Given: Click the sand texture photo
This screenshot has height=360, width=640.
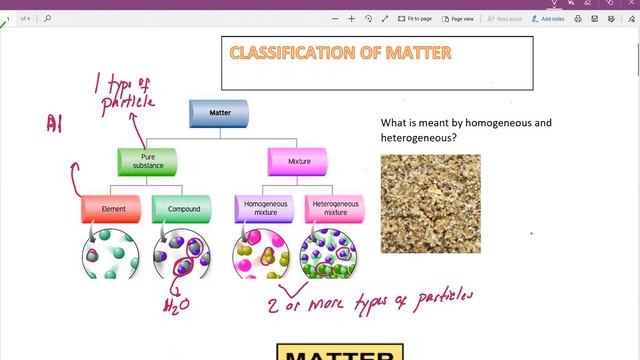Looking at the screenshot, I should 431,204.
